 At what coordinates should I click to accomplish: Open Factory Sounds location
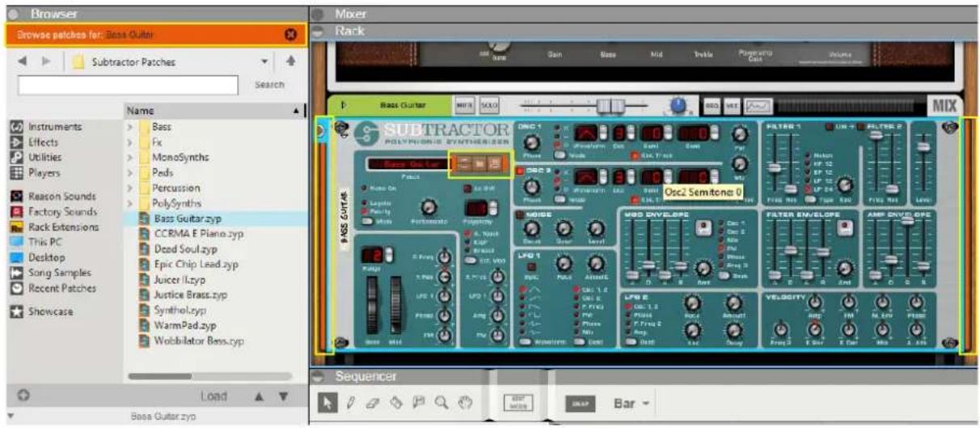[x=53, y=212]
